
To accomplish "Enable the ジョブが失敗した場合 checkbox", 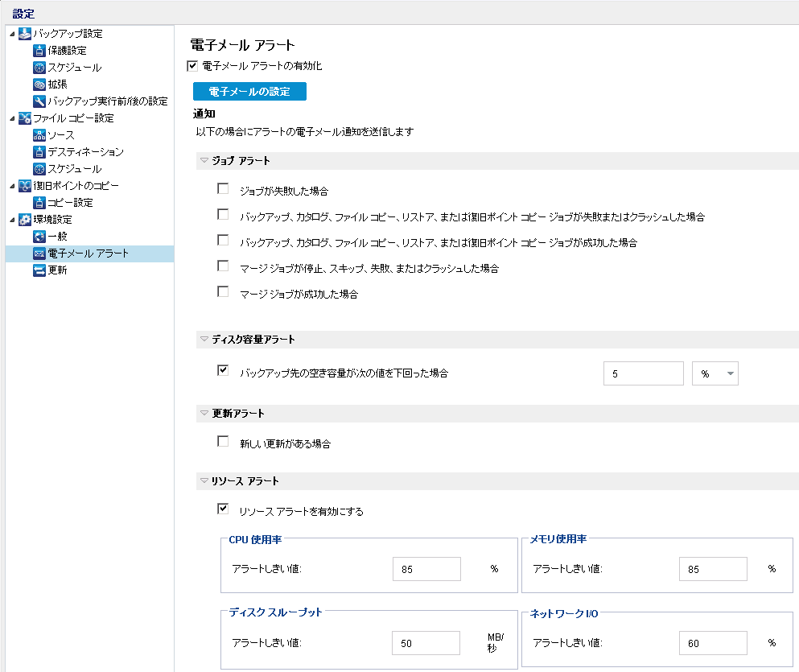I will (x=223, y=189).
